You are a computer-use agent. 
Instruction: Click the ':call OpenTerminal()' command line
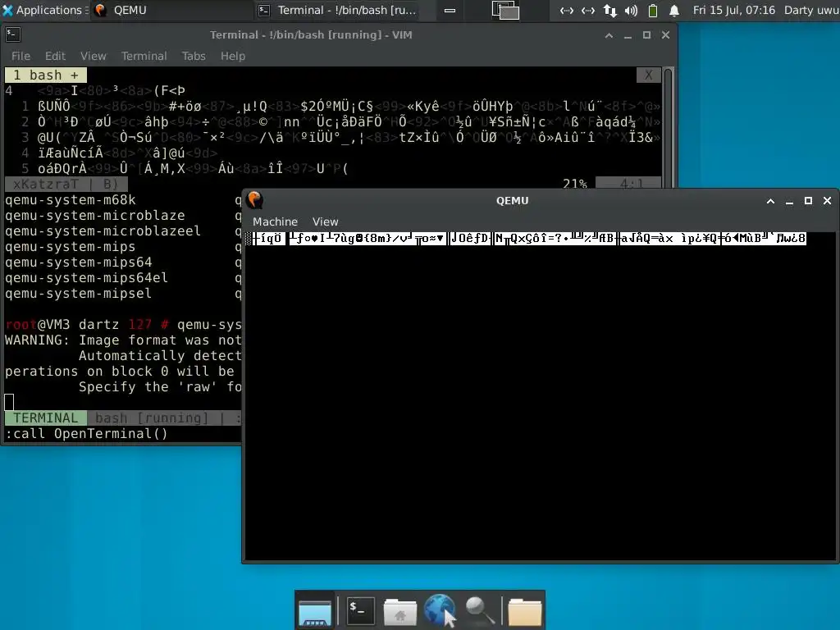click(x=86, y=433)
